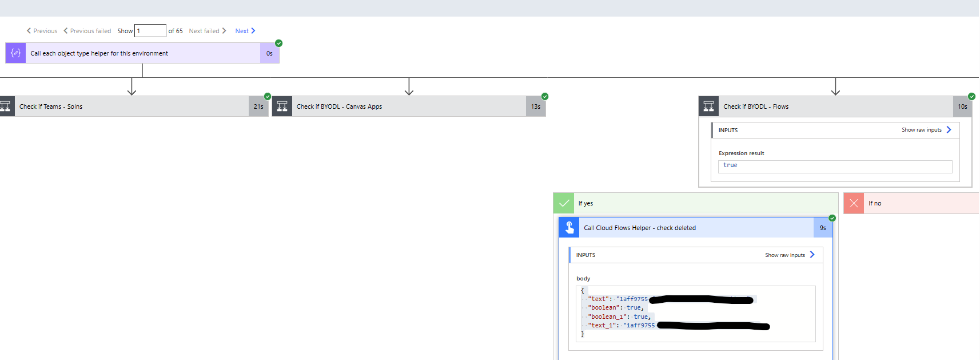Show raw inputs for Call Cloud Flows Helper

(x=790, y=255)
